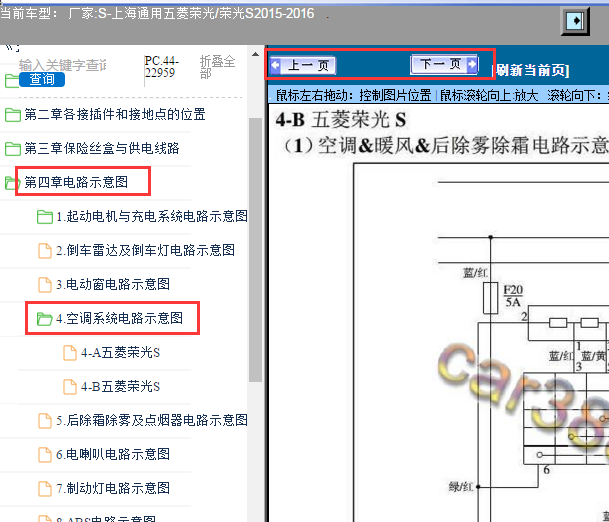Image resolution: width=609 pixels, height=522 pixels.
Task: Collapse 4.空调系统电路示意图 folder
Action: pyautogui.click(x=119, y=318)
